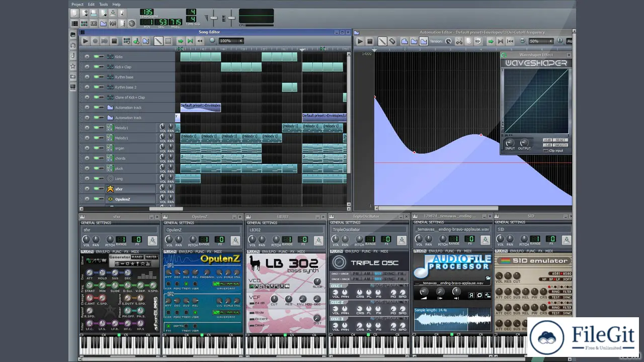Save the current project

pos(112,13)
